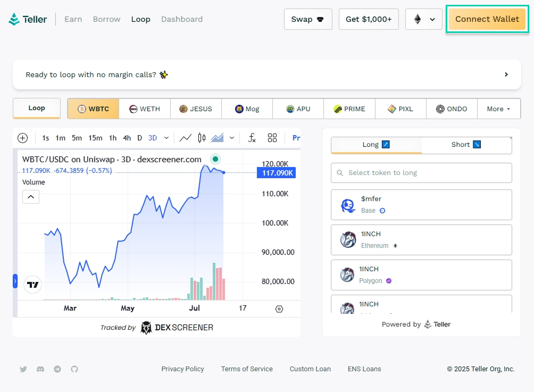Click the Loop button beside token list
534x392 pixels.
point(37,109)
